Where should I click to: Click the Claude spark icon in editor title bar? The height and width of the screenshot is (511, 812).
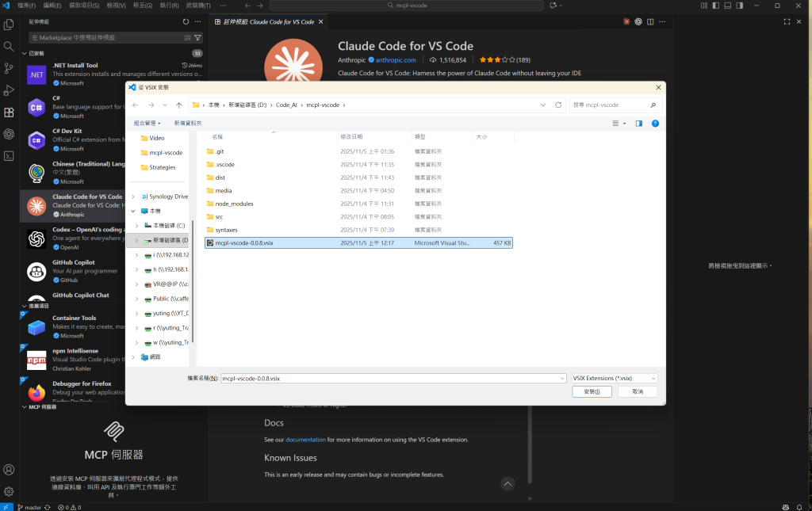[626, 21]
